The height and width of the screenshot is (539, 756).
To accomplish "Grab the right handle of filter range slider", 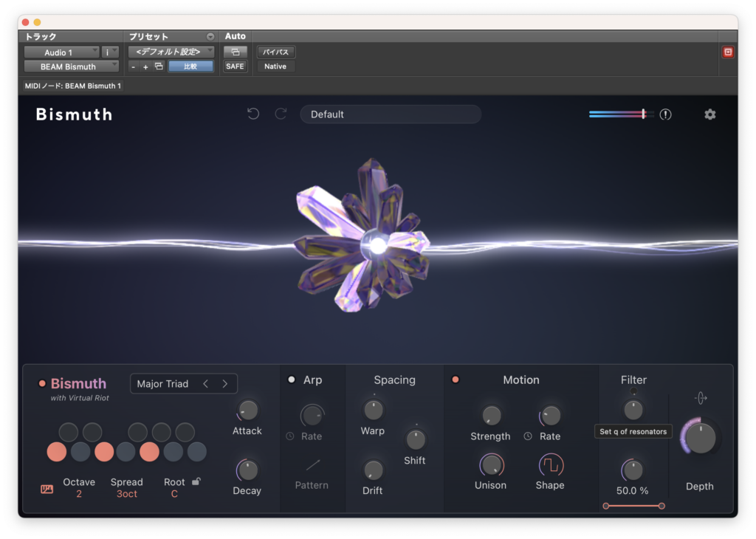I will [661, 506].
